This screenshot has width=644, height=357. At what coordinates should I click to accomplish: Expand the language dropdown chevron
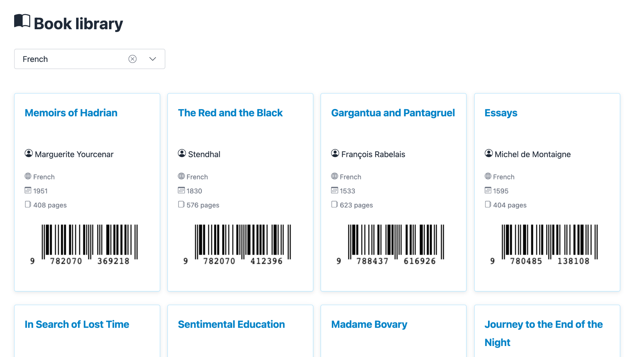pyautogui.click(x=153, y=59)
